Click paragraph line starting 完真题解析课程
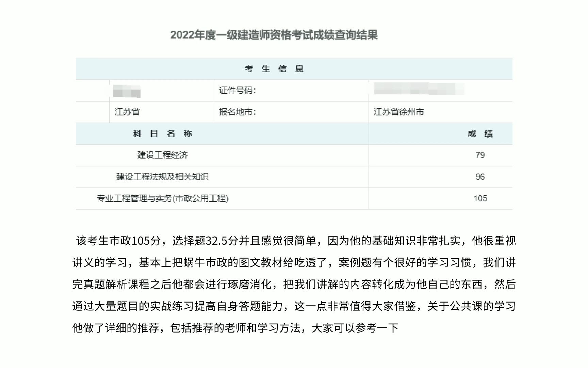Viewport: 588px width, 368px height. coord(294,284)
